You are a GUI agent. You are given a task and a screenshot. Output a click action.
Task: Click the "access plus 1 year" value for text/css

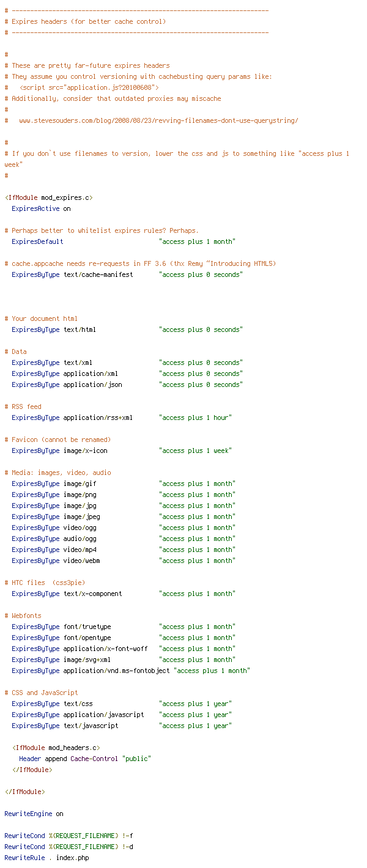point(196,704)
